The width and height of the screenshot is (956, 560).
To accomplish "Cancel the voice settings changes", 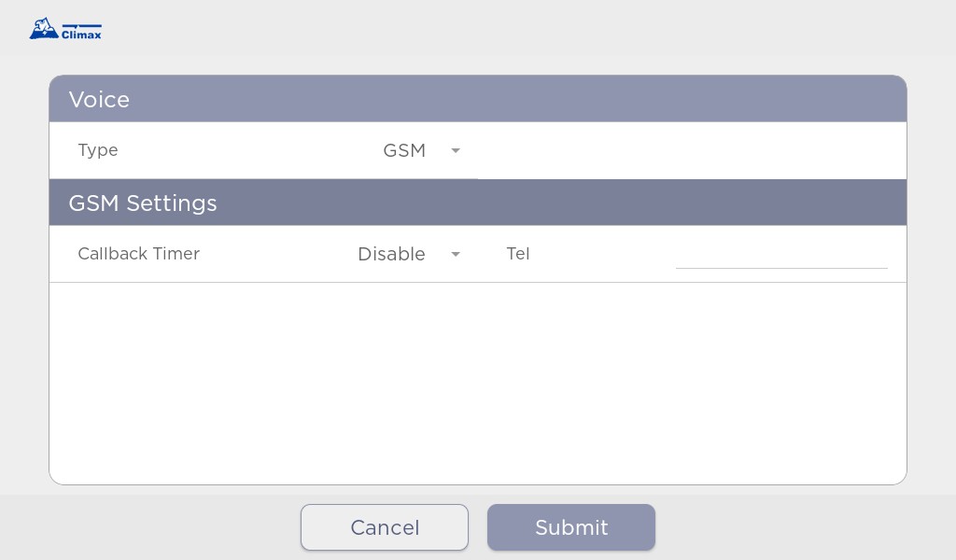I will [x=385, y=527].
